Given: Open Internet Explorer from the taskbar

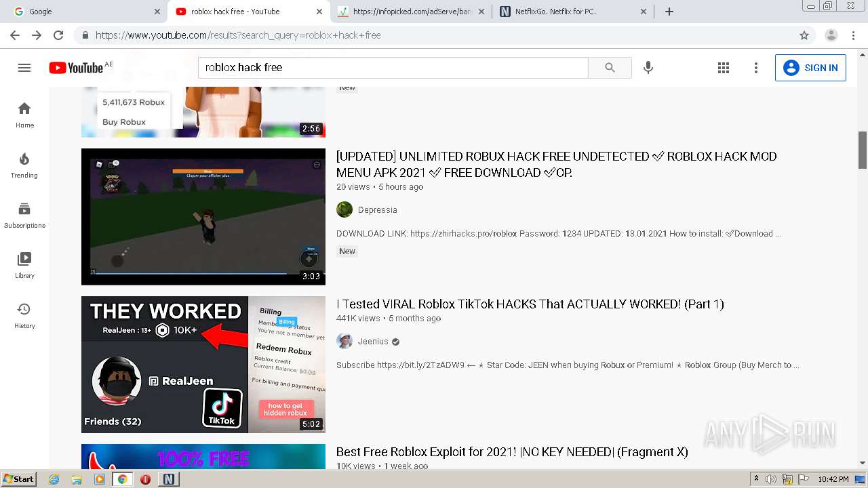Looking at the screenshot, I should pos(54,479).
